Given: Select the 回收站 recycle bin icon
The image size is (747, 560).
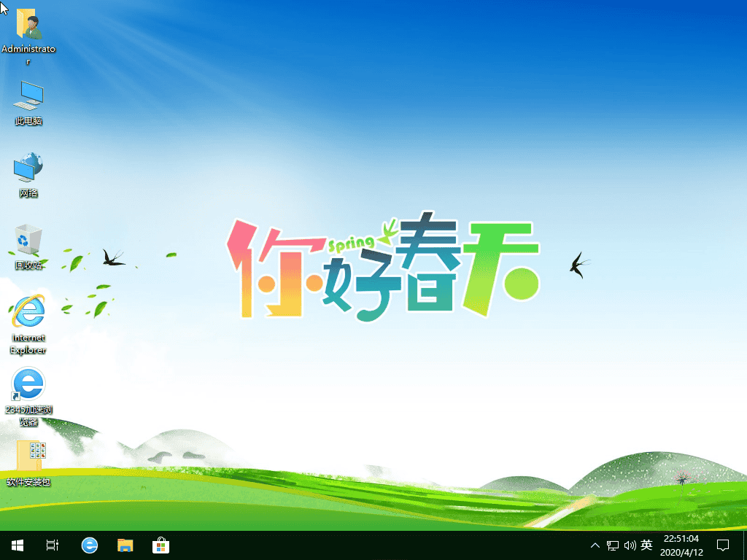Looking at the screenshot, I should tap(28, 246).
